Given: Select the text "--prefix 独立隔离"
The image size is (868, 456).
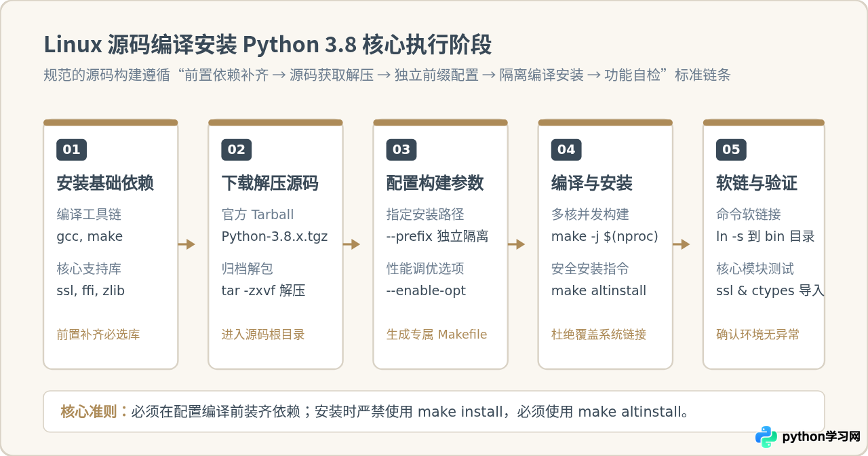Looking at the screenshot, I should click(437, 237).
